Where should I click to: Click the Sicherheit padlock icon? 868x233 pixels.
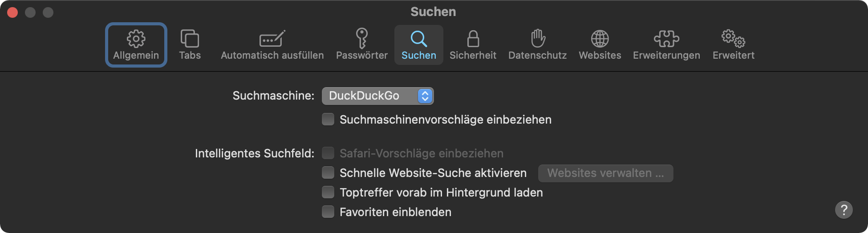(x=473, y=39)
